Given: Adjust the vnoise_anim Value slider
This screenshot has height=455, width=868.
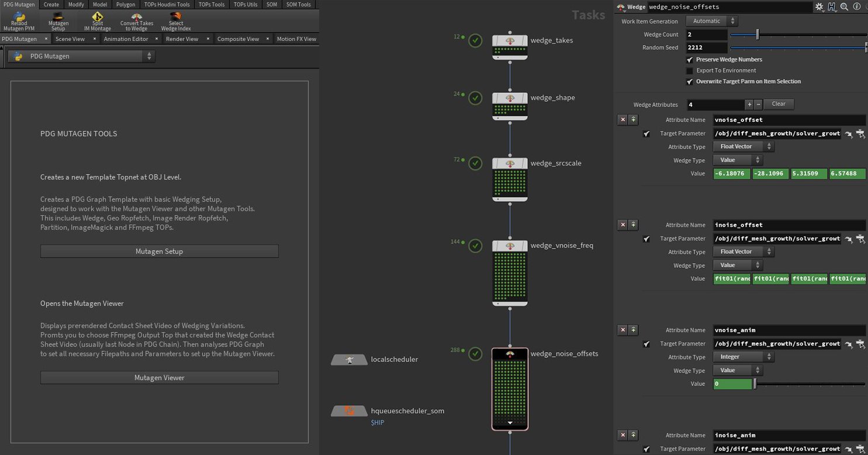Looking at the screenshot, I should (x=810, y=384).
